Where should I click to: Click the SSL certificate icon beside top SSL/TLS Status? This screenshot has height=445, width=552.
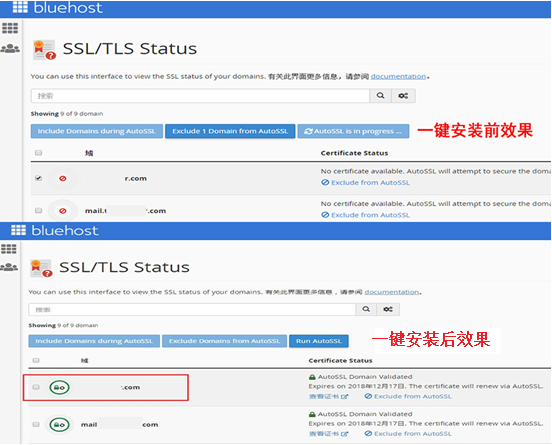(44, 50)
